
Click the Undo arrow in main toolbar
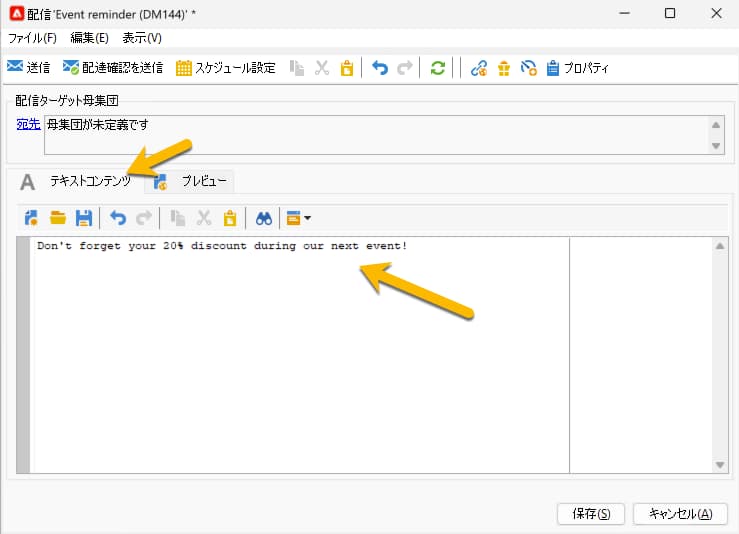(380, 68)
